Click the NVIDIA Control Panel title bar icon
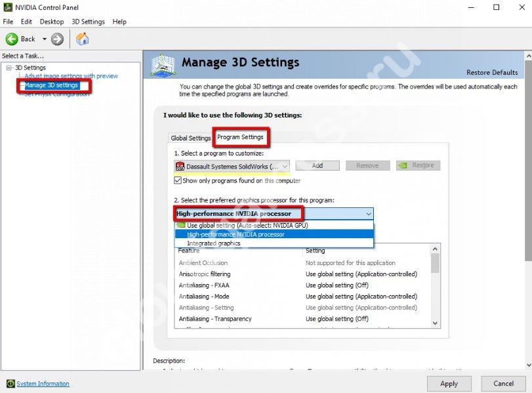Screen dimensions: 532x393 (x=7, y=7)
